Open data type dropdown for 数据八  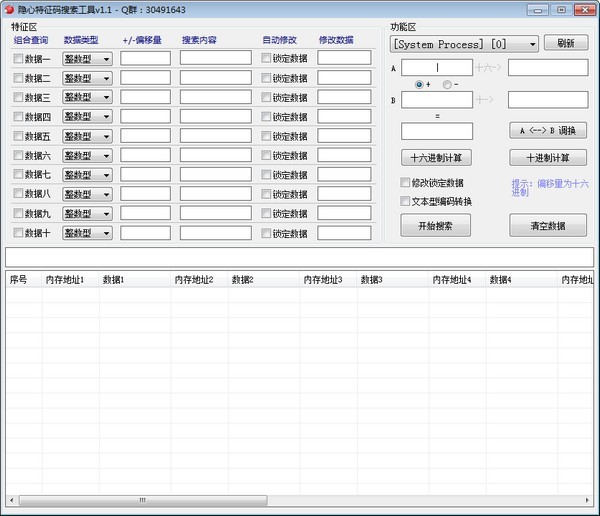click(87, 194)
